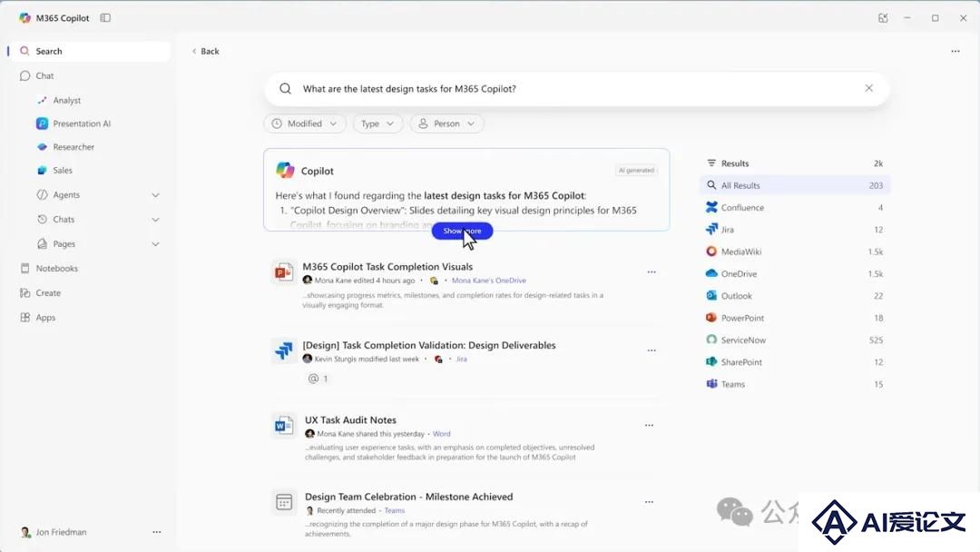This screenshot has width=980, height=552.
Task: Click the M365 Copilot app logo
Action: [24, 18]
